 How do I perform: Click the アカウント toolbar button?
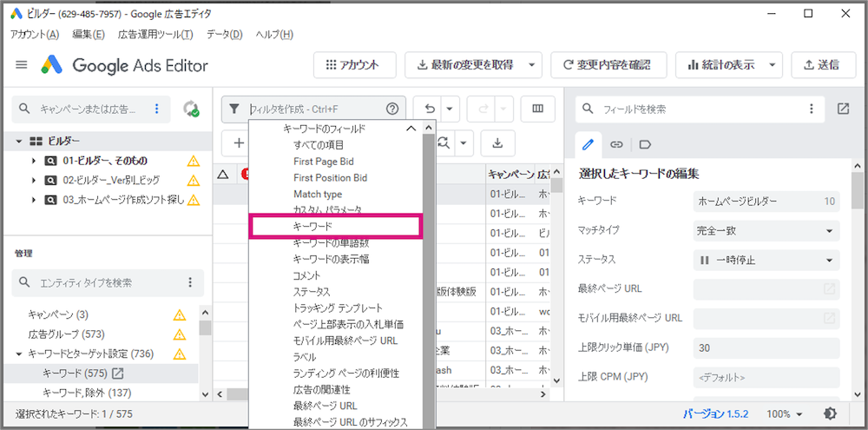(355, 65)
